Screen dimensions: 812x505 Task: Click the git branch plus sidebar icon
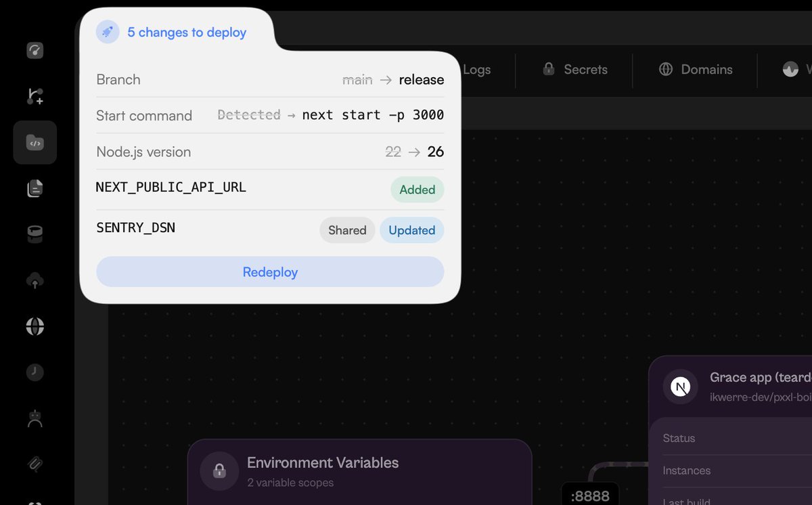tap(35, 96)
